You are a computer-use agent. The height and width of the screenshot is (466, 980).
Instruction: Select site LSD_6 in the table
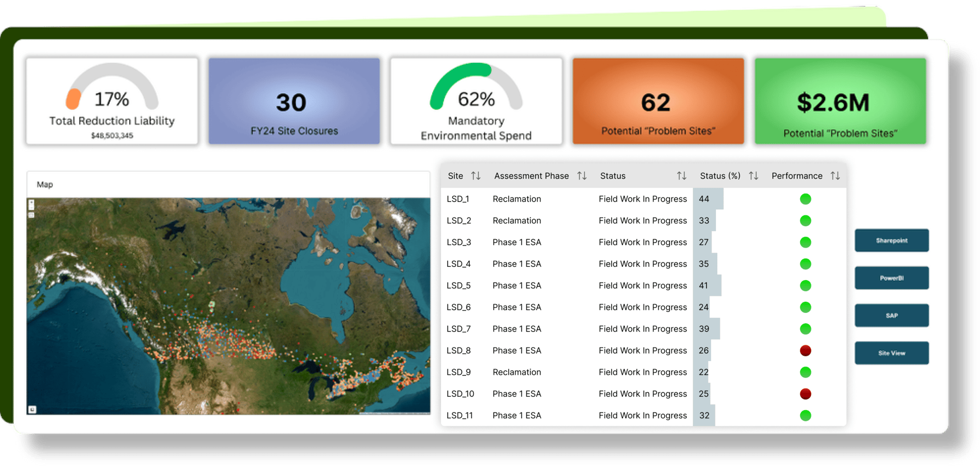pos(459,307)
